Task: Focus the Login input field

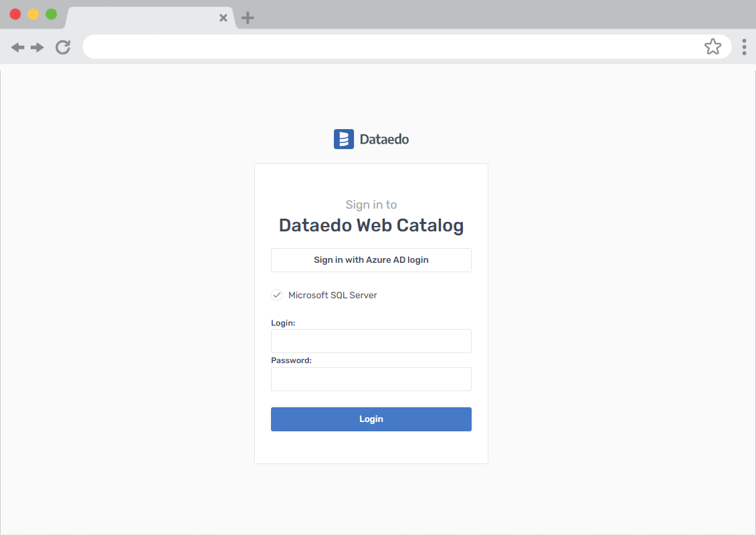Action: [371, 341]
